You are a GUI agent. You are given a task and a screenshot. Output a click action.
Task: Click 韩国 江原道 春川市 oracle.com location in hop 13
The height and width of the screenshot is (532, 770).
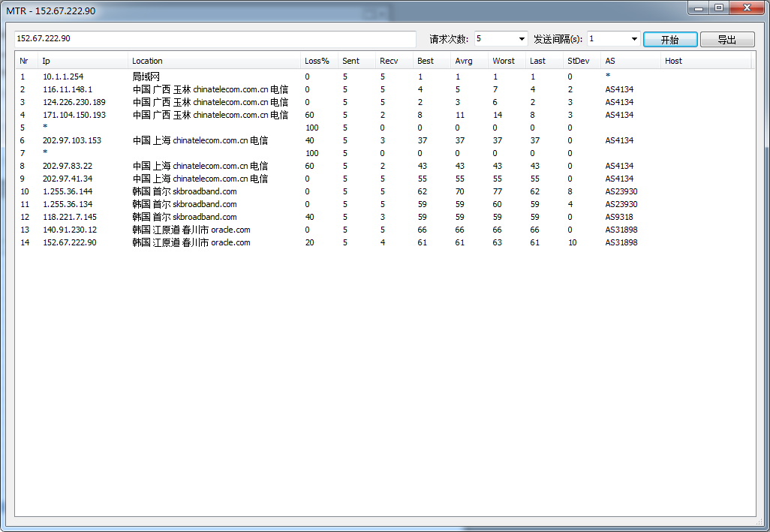(191, 230)
